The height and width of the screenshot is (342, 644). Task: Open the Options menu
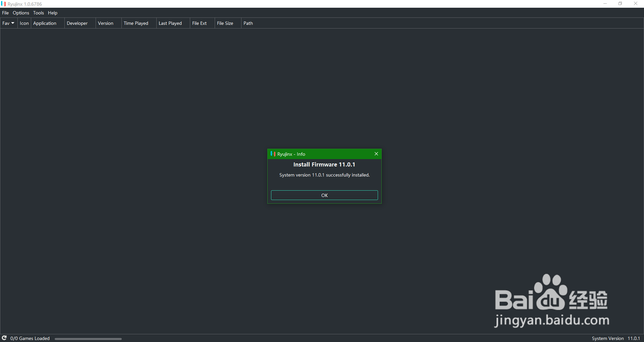[x=21, y=13]
